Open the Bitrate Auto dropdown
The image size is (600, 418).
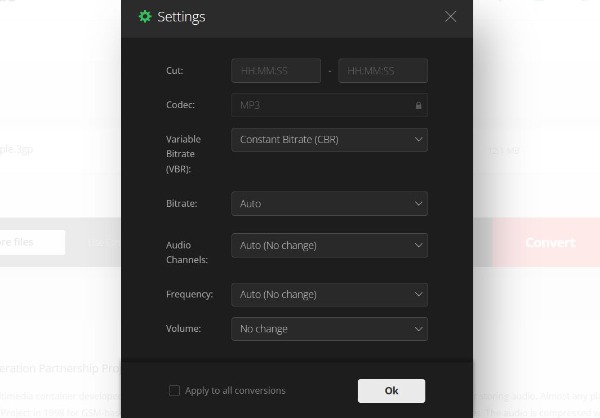[329, 204]
